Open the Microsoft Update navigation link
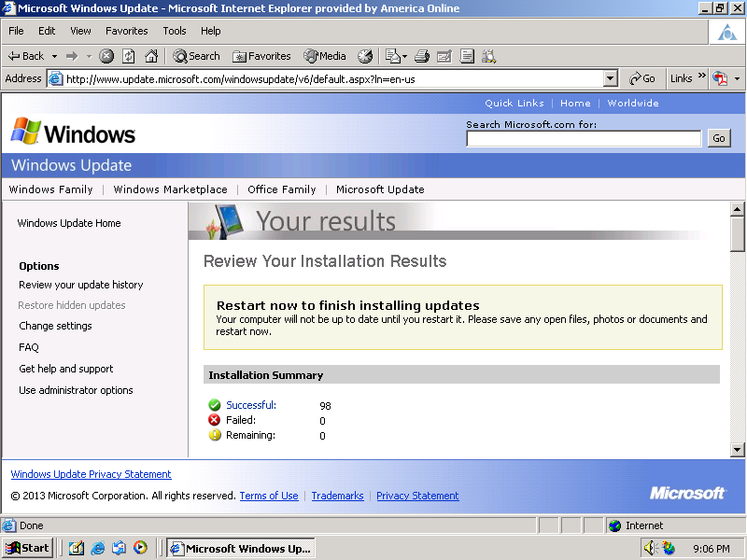Screen dimensions: 747x560 tap(380, 189)
